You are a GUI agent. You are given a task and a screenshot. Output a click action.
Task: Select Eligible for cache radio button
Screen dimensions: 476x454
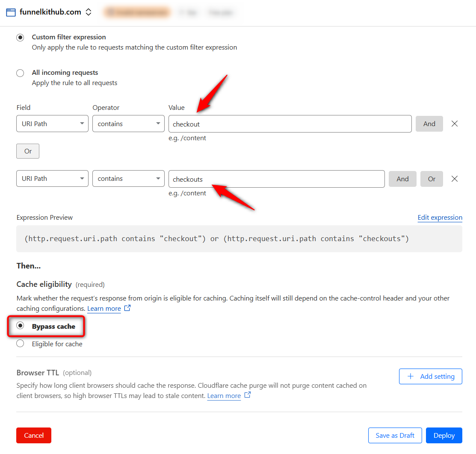pos(20,343)
